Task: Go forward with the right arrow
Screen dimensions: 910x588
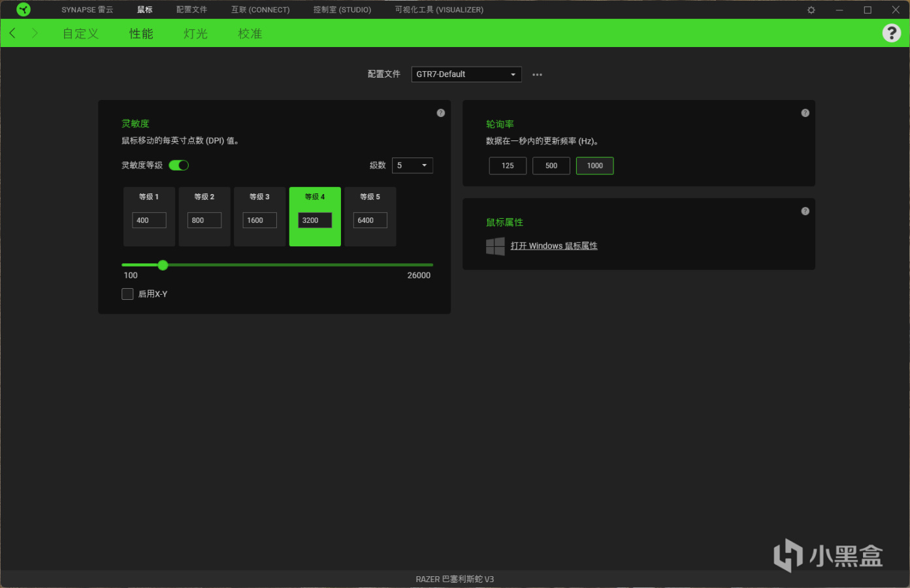Action: pyautogui.click(x=35, y=33)
